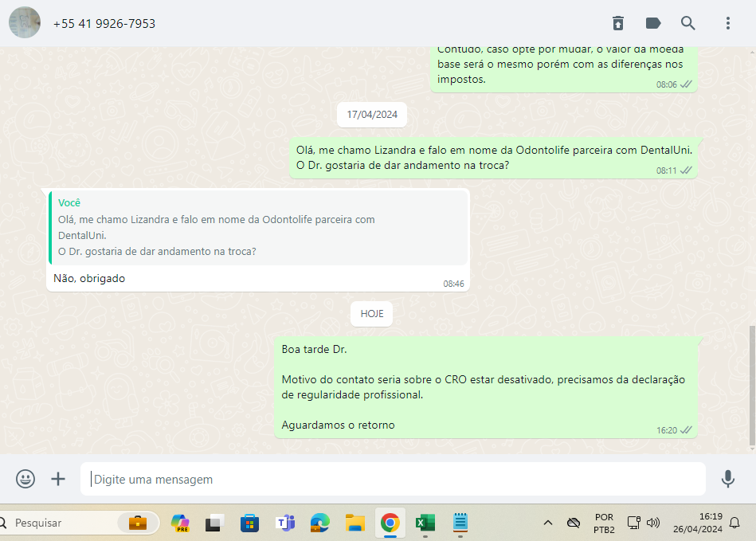Click the 08:11 read receipt checkmarks
This screenshot has width=756, height=541.
tap(686, 171)
